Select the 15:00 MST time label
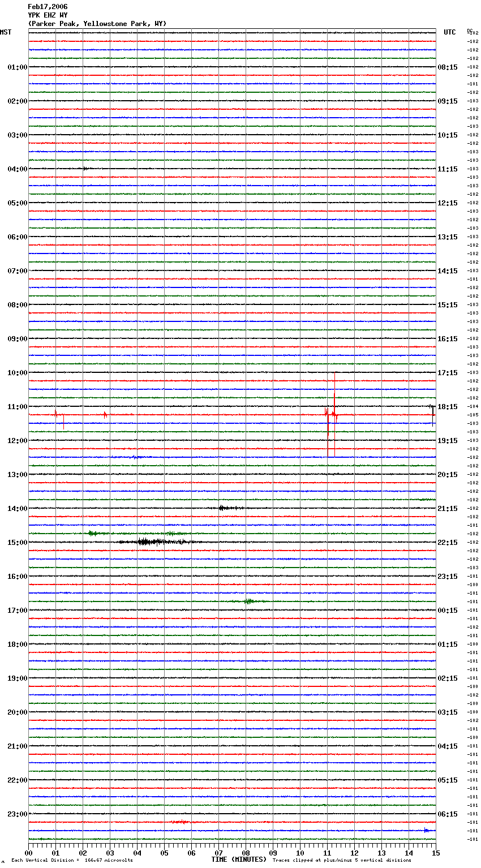This screenshot has width=481, height=868. tap(17, 543)
